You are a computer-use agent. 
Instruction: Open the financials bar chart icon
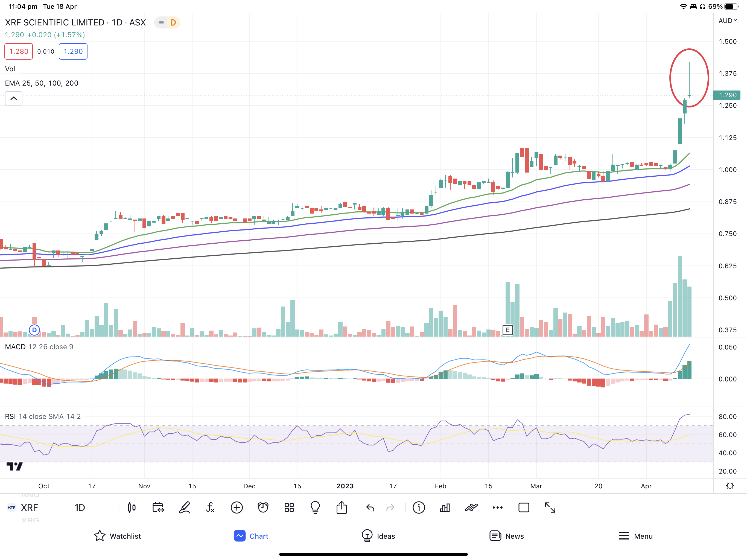(x=445, y=507)
